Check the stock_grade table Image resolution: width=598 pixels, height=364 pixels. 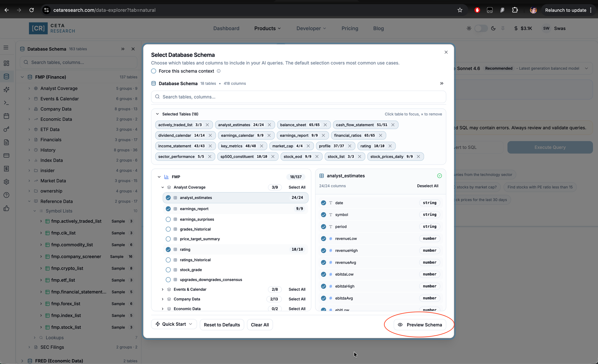coord(168,270)
